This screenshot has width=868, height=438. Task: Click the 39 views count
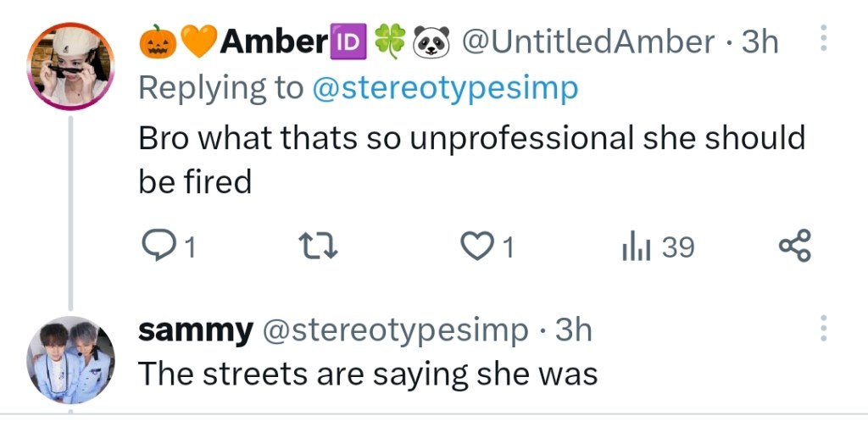[678, 247]
